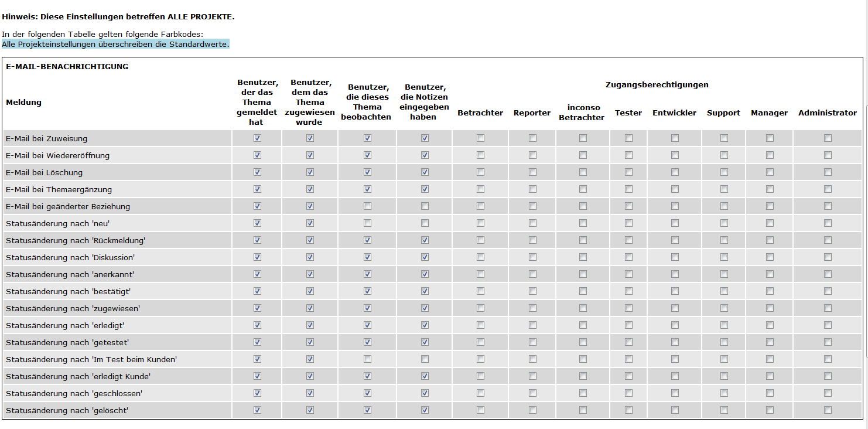Enable Support for Statusänderung nach 'geschlossen'

(x=724, y=393)
